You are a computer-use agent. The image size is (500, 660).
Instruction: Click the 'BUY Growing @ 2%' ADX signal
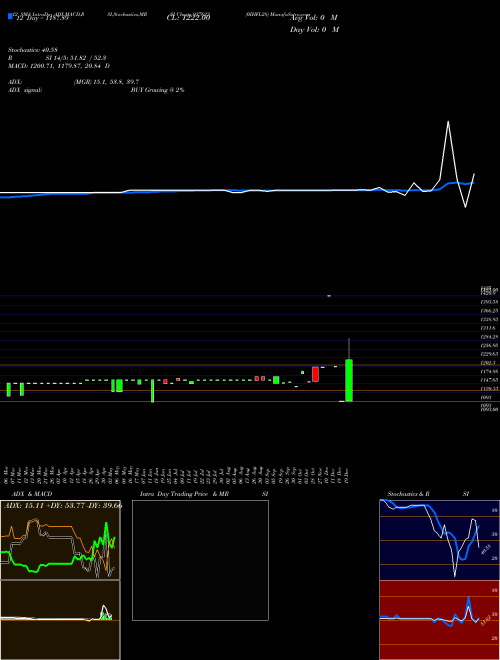[157, 90]
